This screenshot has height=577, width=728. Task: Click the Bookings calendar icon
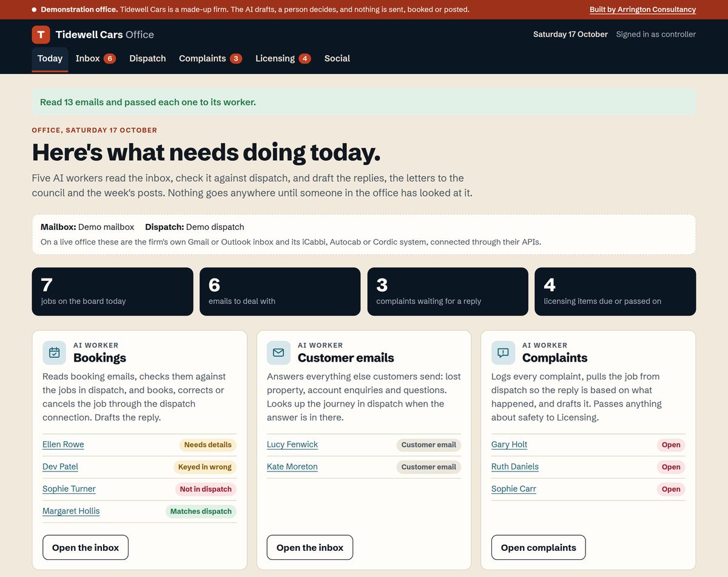[x=54, y=353]
